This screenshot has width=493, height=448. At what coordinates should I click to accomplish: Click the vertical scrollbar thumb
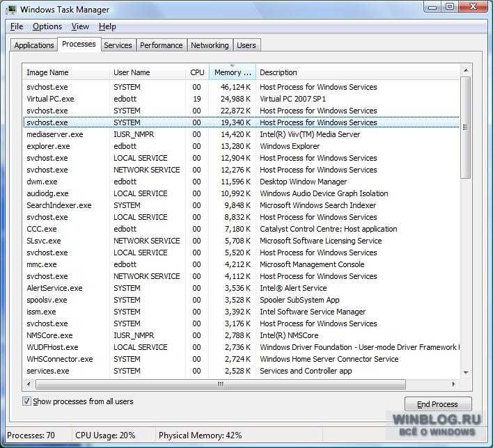click(x=466, y=127)
